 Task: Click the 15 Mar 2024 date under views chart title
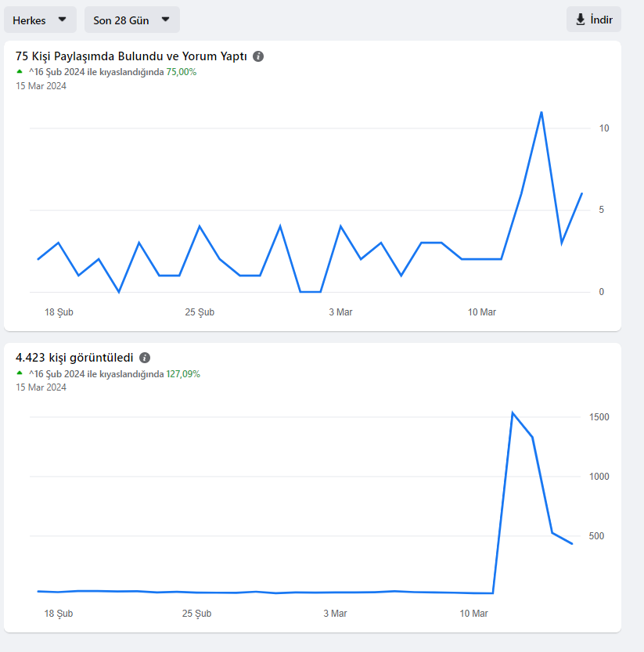(41, 387)
